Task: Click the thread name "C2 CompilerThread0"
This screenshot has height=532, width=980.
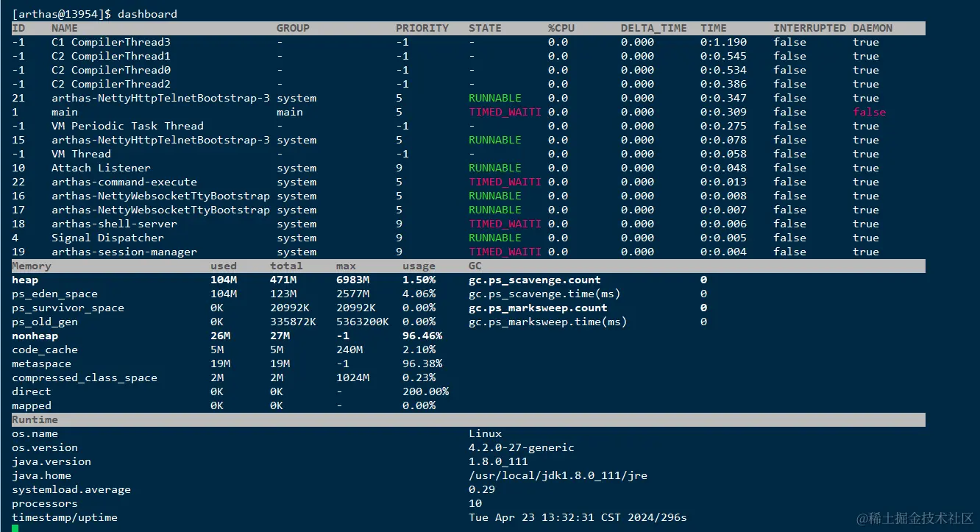Action: click(x=111, y=70)
